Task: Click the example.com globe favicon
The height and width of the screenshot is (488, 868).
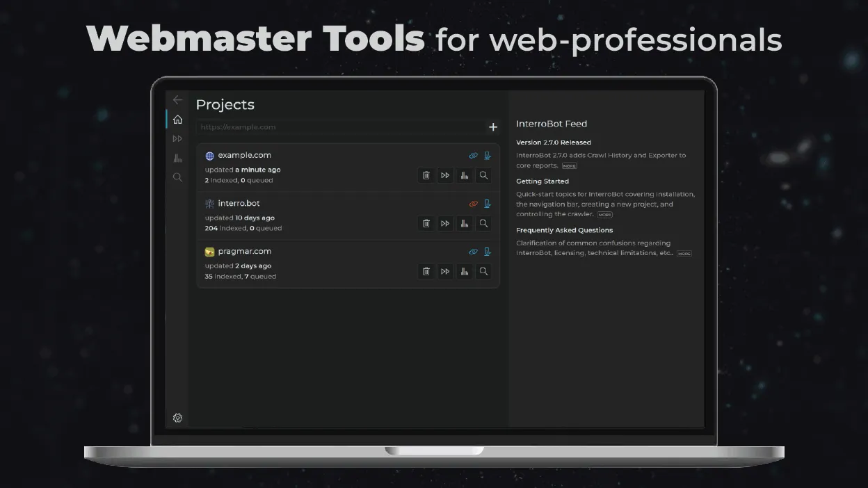Action: coord(209,156)
